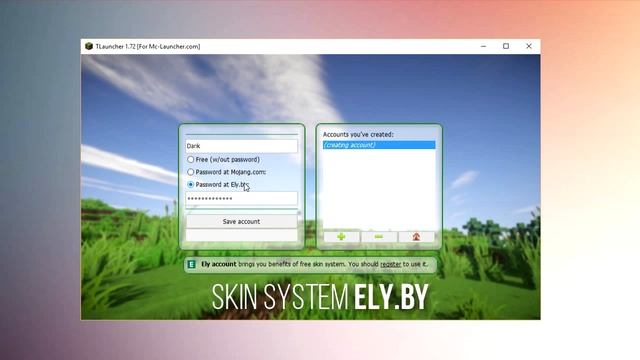
Task: Minimize the TLauncher window
Action: point(484,46)
